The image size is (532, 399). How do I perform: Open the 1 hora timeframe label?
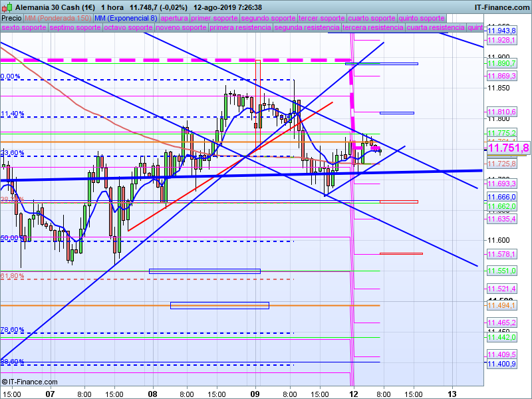tap(112, 7)
